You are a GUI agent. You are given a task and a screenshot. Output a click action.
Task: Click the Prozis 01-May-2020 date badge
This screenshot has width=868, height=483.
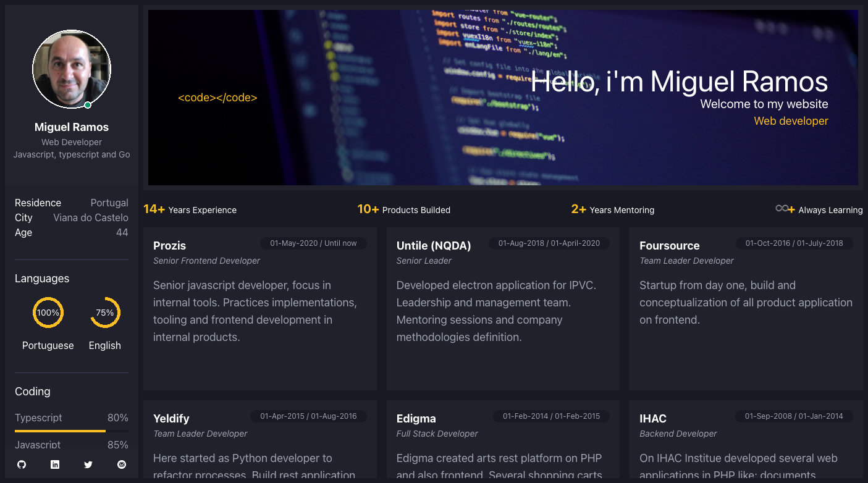313,243
